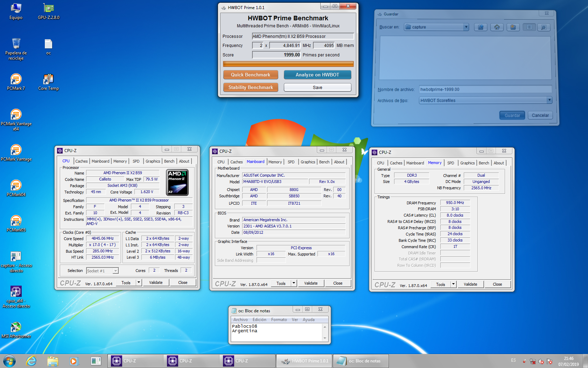Open the Edición menu in Bloc de notas
The image size is (588, 368).
[x=259, y=320]
